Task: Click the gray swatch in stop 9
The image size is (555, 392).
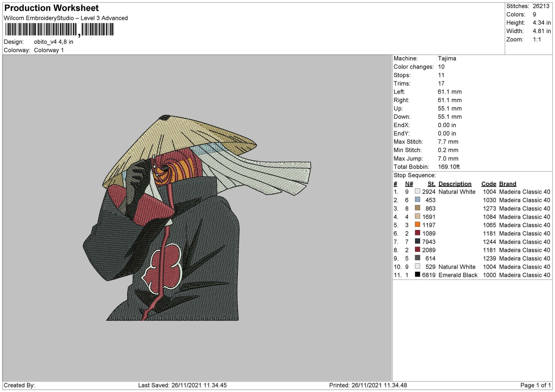Action: (417, 258)
